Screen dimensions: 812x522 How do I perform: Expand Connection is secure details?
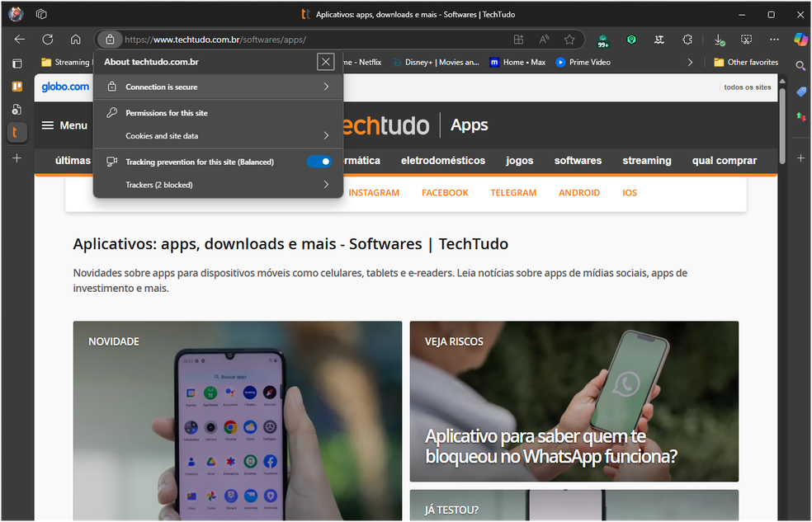(x=218, y=87)
